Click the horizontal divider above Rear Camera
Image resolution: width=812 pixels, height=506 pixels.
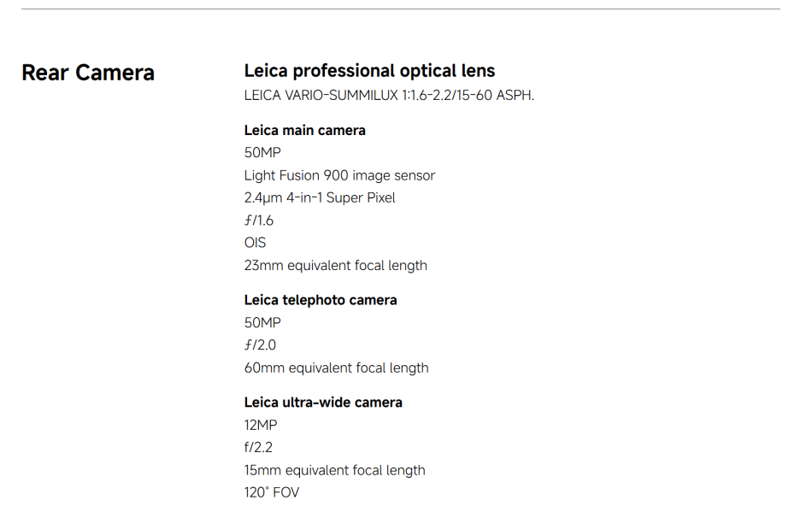[x=400, y=9]
